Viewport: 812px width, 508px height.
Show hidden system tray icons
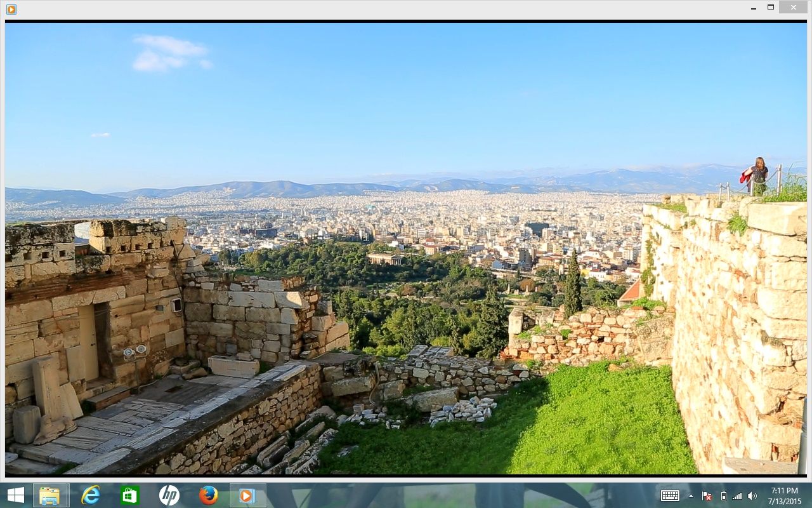691,496
